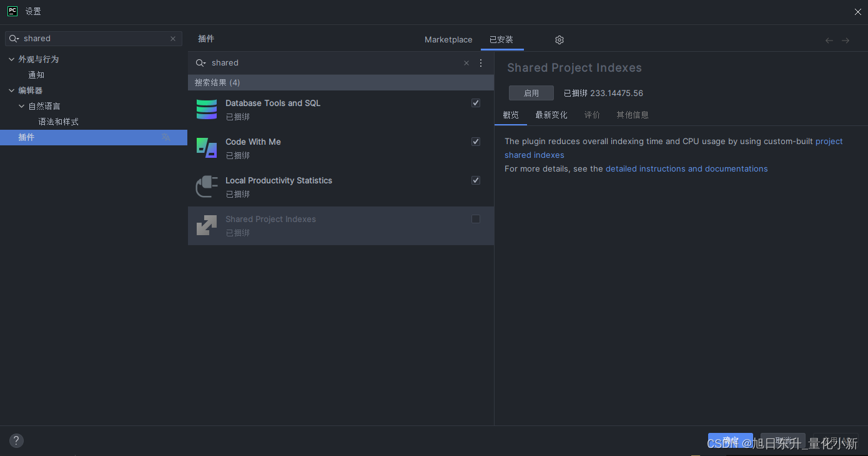Viewport: 868px width, 456px height.
Task: Click the icon beside 插件 in sidebar
Action: 165,137
